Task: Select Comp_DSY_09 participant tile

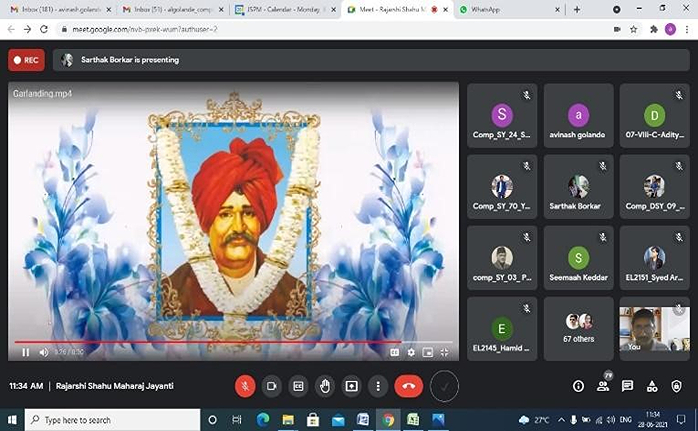Action: 655,187
